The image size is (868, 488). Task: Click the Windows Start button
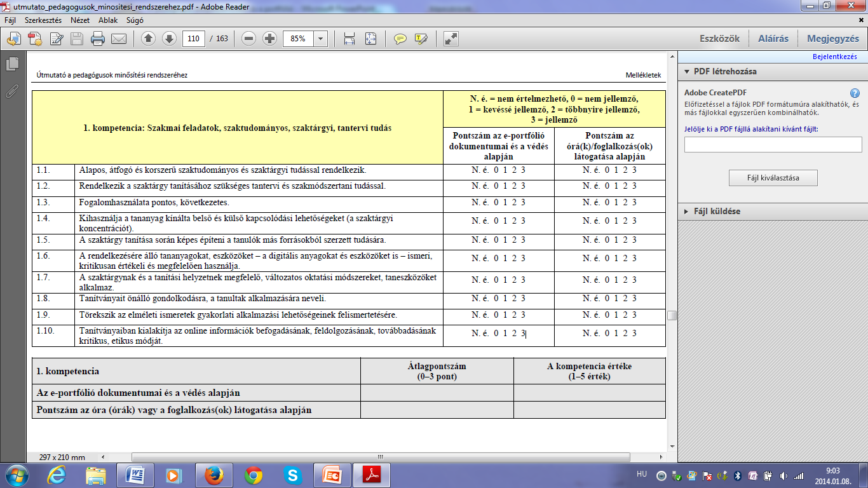(17, 475)
